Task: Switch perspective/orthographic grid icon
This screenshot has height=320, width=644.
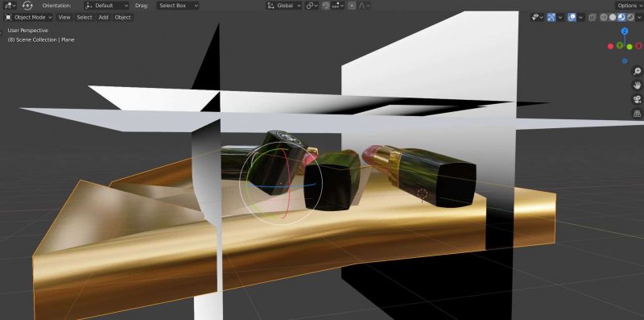Action: (637, 113)
